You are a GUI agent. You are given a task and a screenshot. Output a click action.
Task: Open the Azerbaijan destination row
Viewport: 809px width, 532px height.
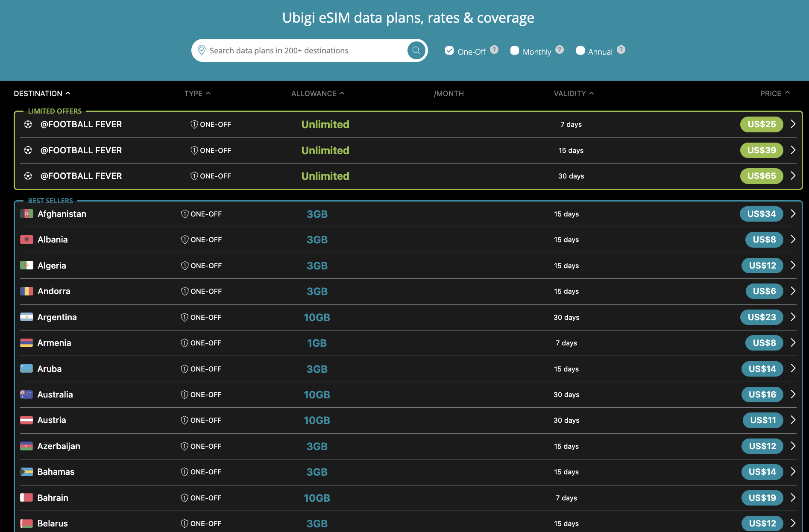tap(408, 446)
